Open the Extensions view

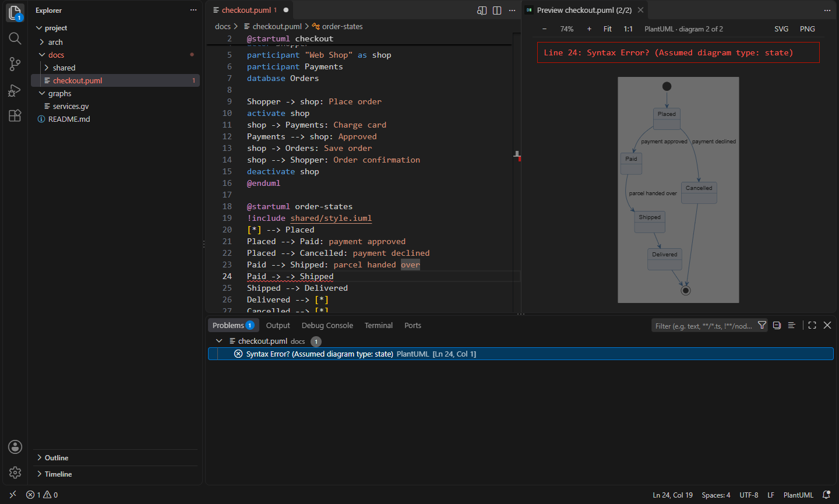(15, 115)
